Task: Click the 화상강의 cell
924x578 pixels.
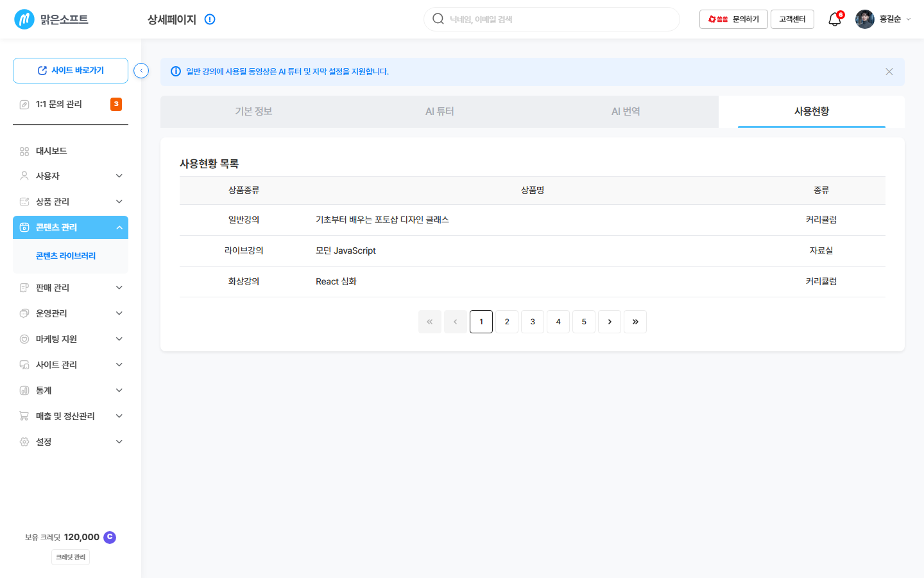Action: click(x=244, y=281)
